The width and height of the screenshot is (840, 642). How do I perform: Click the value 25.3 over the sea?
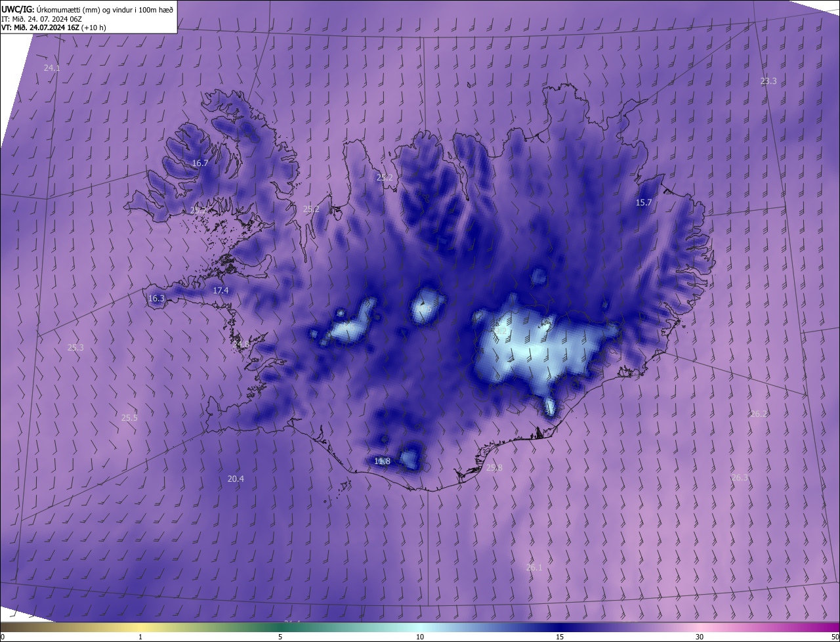coord(75,348)
